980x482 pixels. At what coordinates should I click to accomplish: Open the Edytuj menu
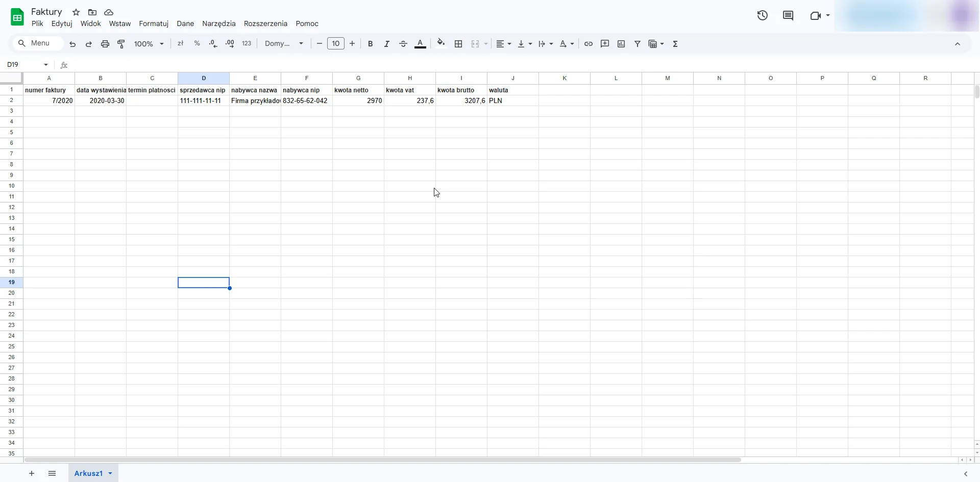[62, 23]
